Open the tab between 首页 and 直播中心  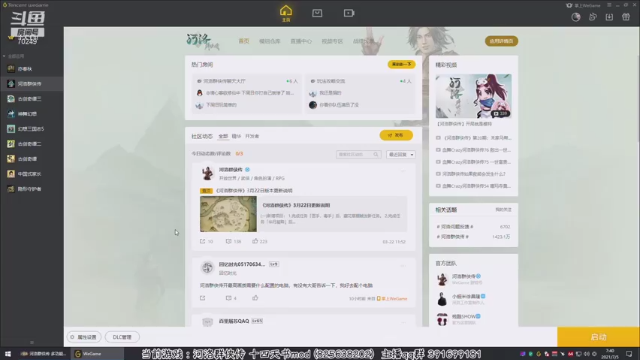[269, 41]
